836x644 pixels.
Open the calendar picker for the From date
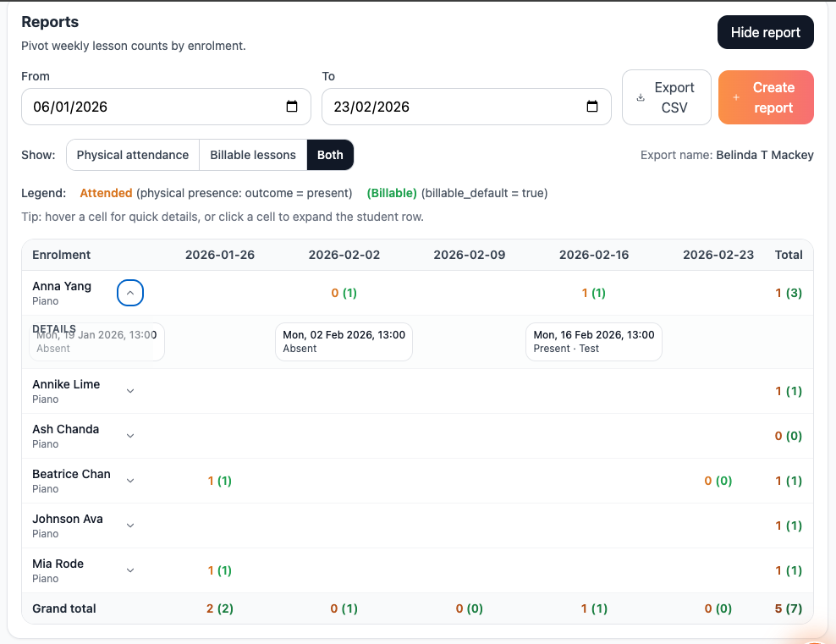click(x=294, y=106)
